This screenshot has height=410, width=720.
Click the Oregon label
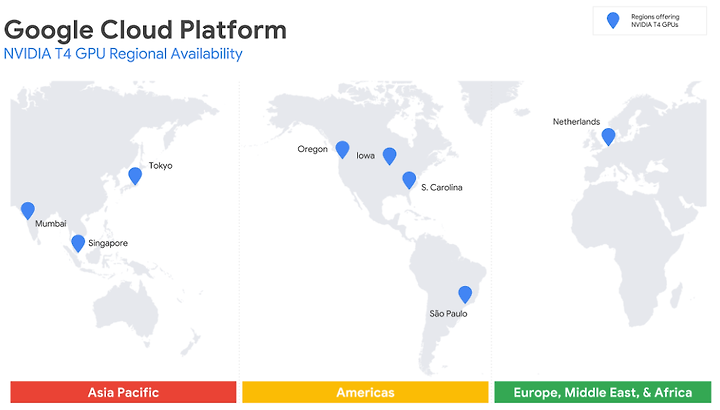tap(312, 149)
